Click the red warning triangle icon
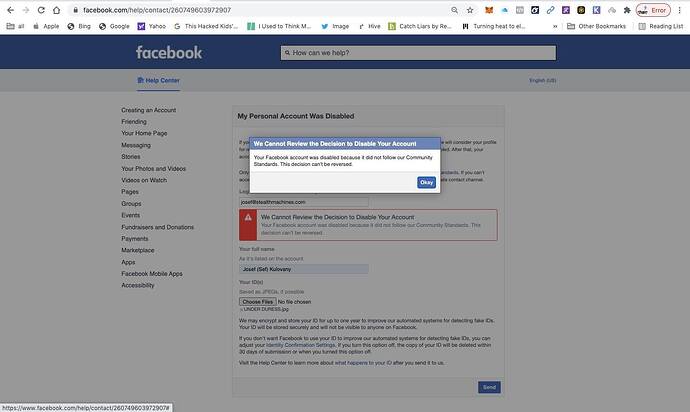This screenshot has width=690, height=412. click(x=248, y=217)
